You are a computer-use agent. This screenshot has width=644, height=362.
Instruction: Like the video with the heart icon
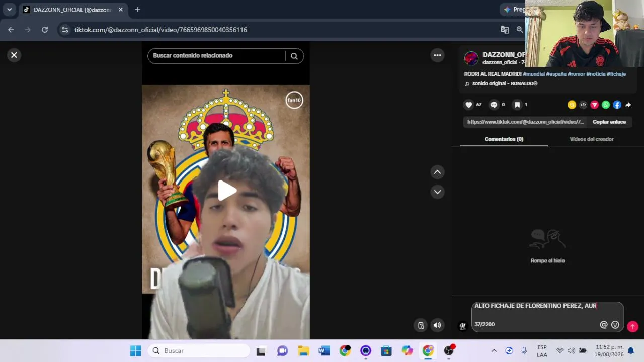469,105
